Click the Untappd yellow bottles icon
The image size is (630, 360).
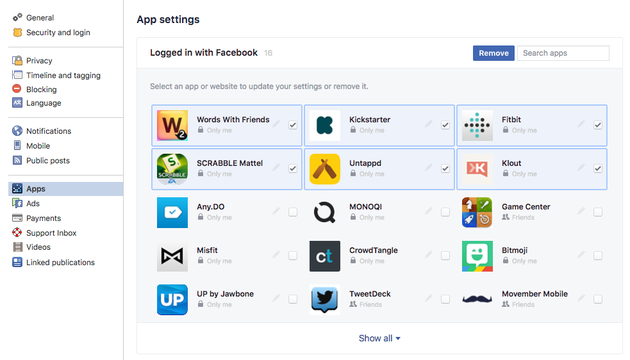325,169
